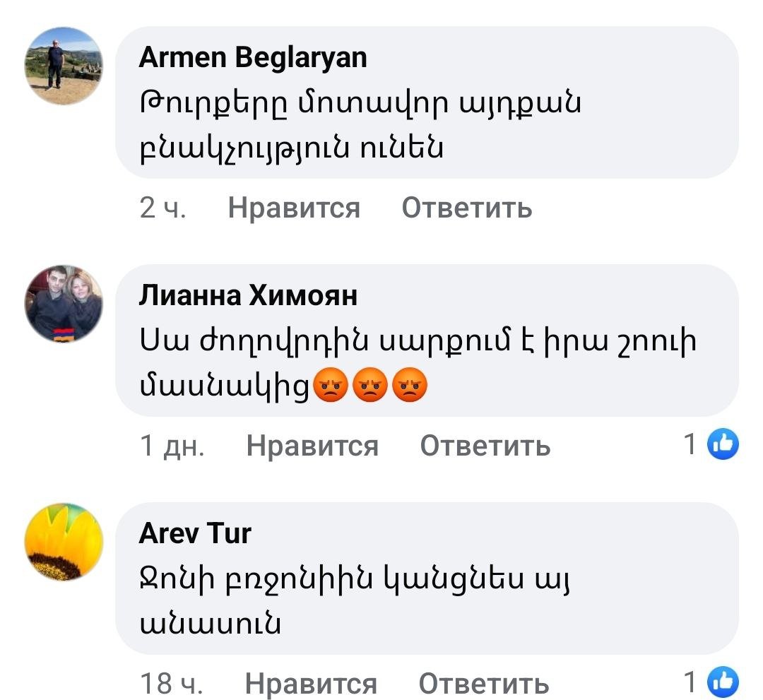Click Нравится under Лианна Химоян's comment
Image resolution: width=763 pixels, height=700 pixels.
point(312,446)
